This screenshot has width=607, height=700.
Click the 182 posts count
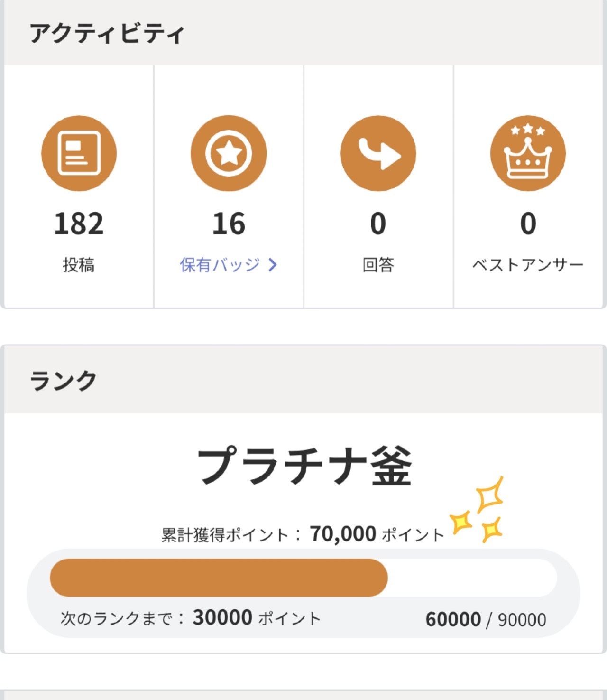tap(79, 224)
